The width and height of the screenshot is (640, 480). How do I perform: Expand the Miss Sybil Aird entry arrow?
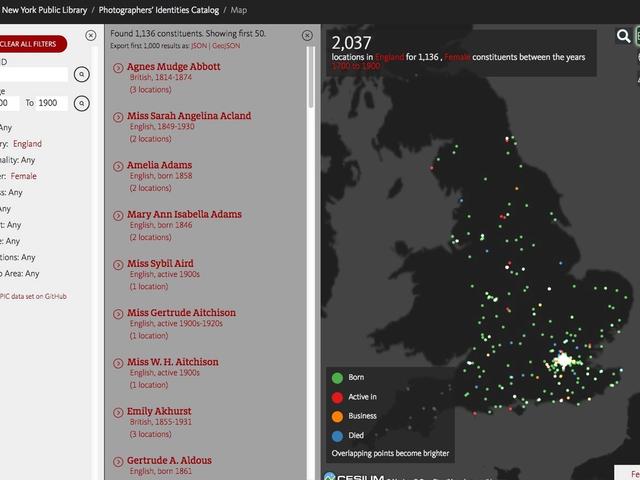point(118,265)
